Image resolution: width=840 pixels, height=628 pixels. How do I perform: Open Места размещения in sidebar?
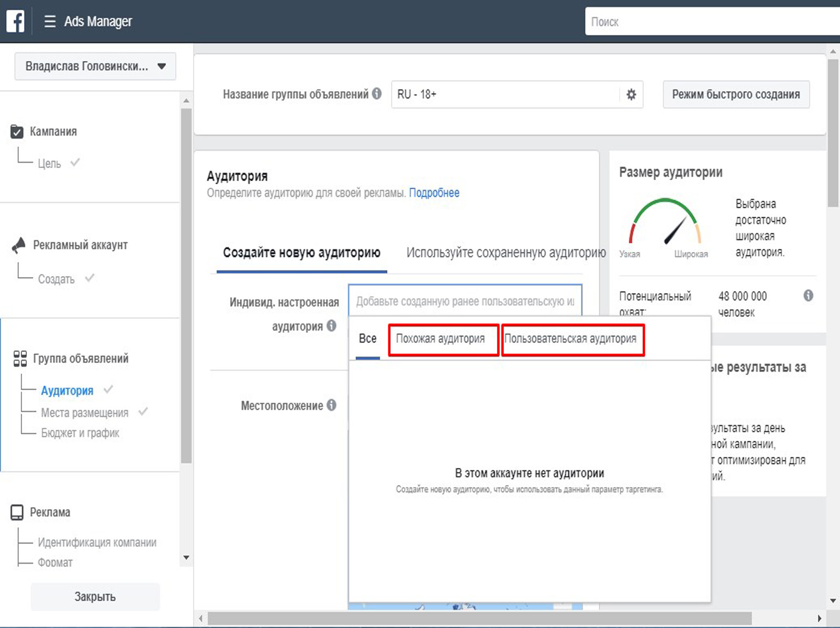85,413
